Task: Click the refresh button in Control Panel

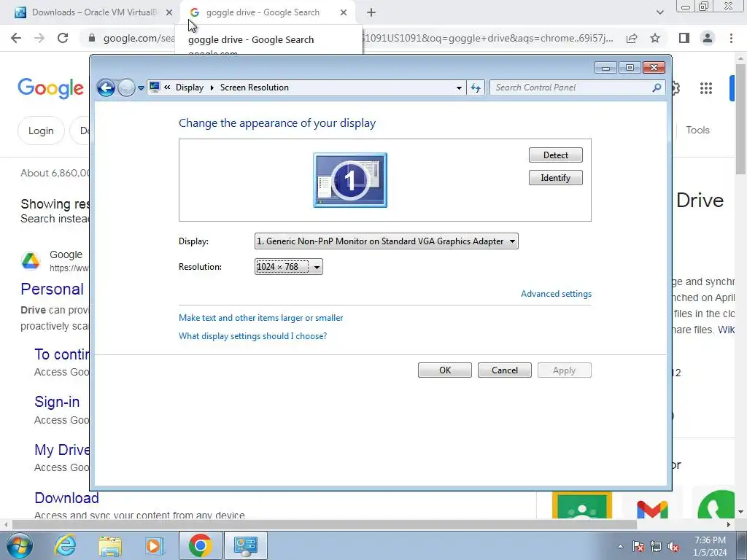Action: click(x=476, y=87)
